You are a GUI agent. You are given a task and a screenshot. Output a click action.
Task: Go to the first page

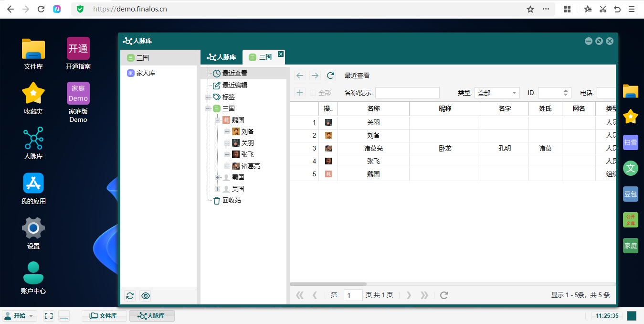300,295
